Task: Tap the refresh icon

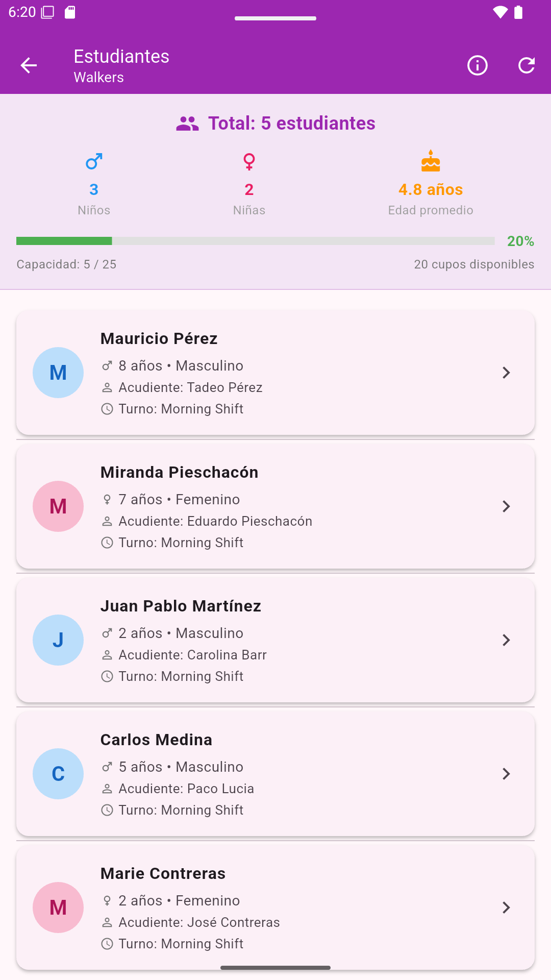Action: [527, 65]
